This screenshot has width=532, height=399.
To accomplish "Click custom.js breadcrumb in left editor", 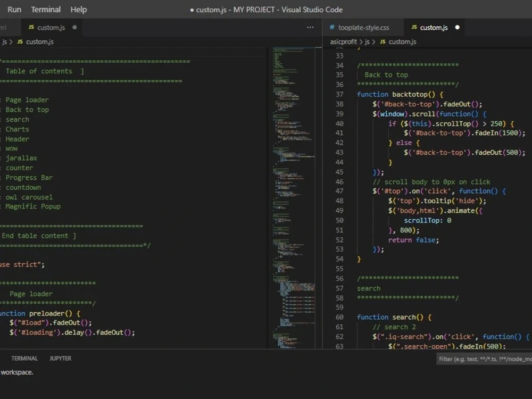I will pos(40,41).
